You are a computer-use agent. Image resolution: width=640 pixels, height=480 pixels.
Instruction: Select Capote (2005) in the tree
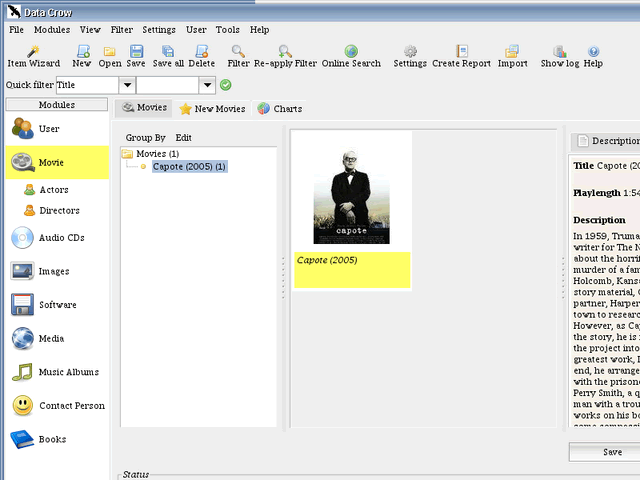coord(189,166)
